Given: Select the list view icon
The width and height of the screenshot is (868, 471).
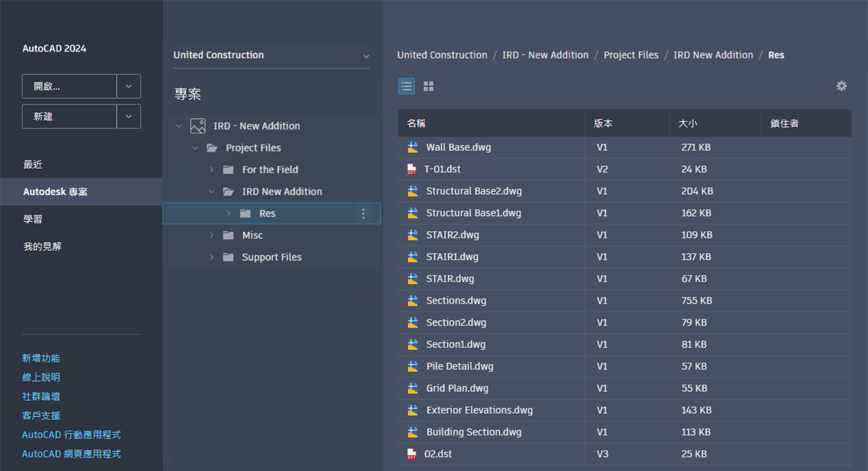Looking at the screenshot, I should point(407,86).
